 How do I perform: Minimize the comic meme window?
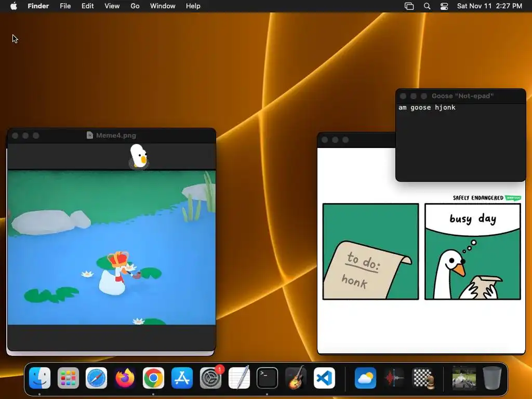(335, 140)
